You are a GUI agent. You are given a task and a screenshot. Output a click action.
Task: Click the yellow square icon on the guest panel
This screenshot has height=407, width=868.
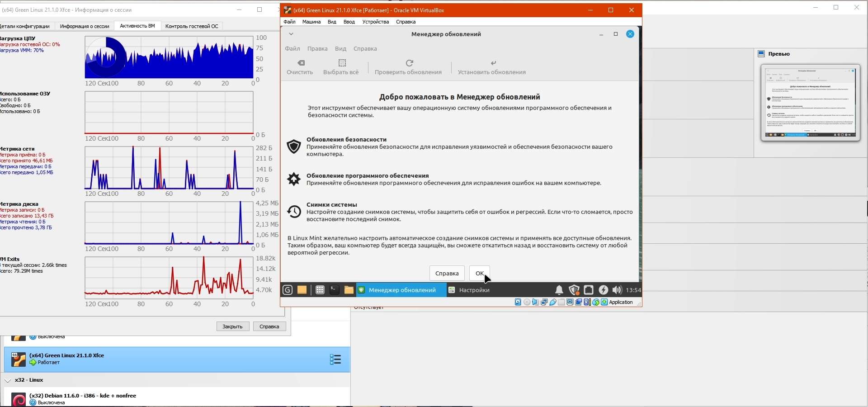(x=302, y=290)
